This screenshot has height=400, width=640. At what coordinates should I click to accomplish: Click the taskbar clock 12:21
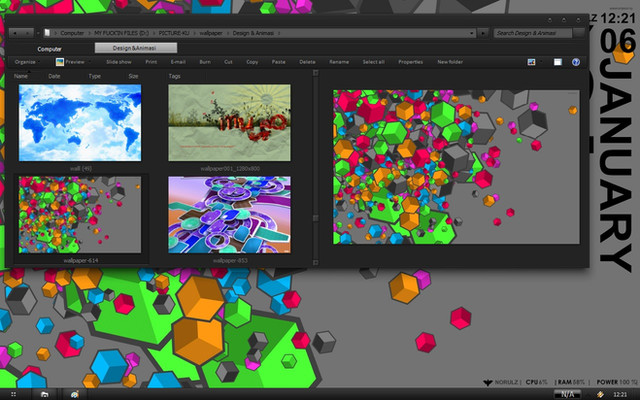coord(620,394)
